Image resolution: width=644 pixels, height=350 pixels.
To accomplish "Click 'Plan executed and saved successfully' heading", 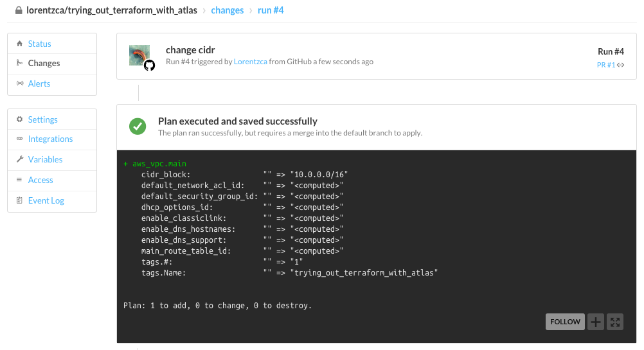I will point(238,121).
